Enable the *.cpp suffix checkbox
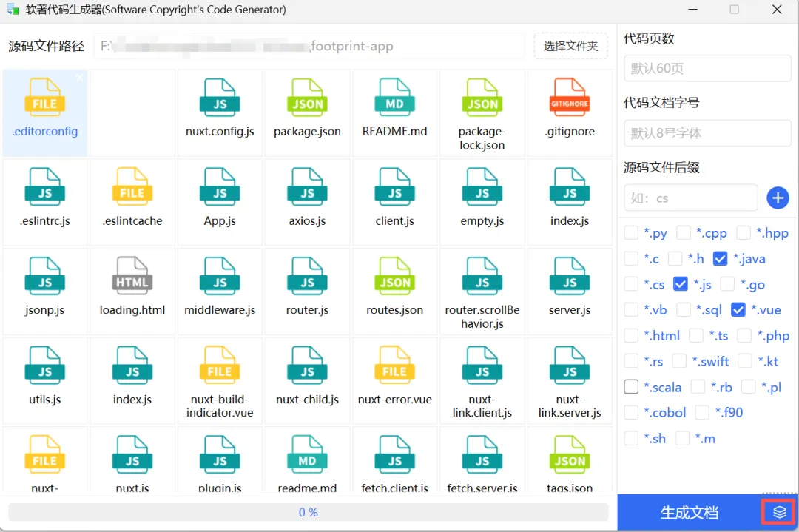Viewport: 799px width, 532px height. tap(684, 233)
